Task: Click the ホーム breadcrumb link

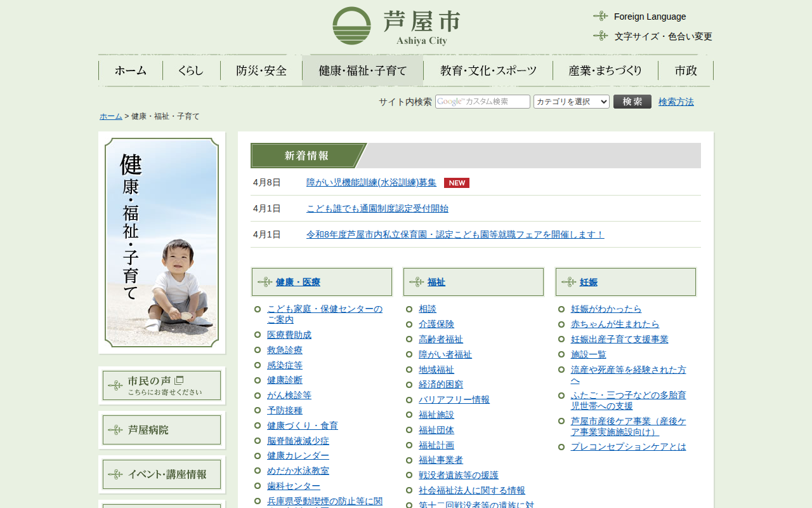Action: click(110, 116)
